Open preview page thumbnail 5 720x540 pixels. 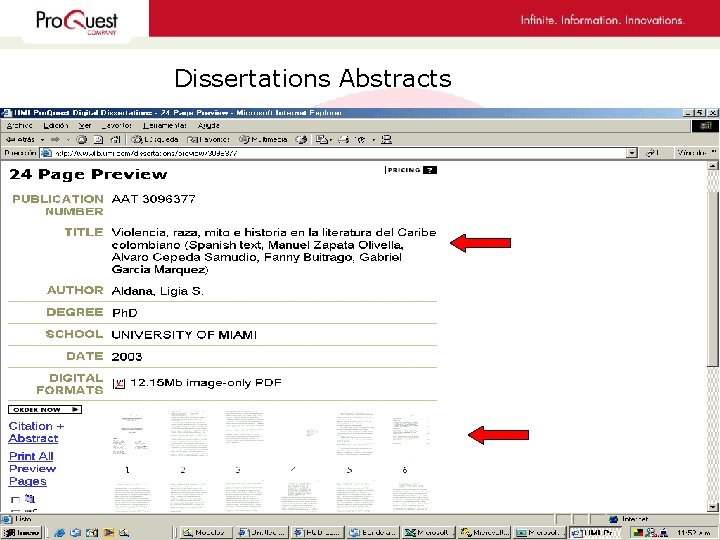(355, 433)
